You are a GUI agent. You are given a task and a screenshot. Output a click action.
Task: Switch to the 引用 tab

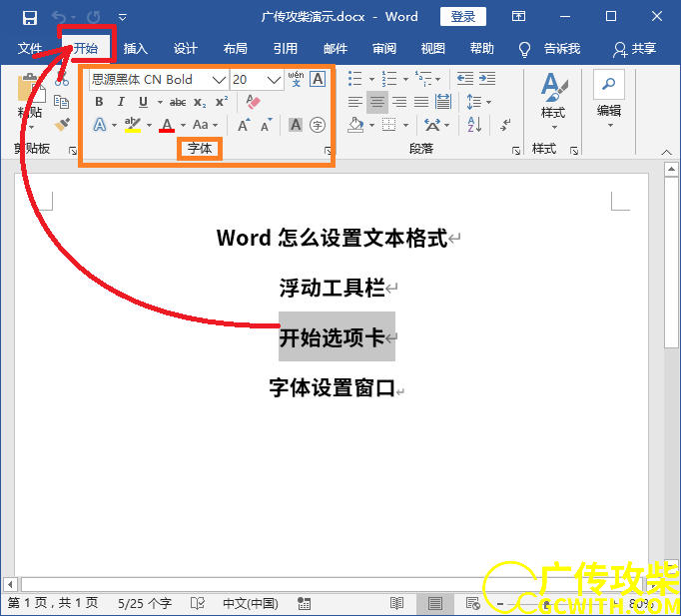286,48
